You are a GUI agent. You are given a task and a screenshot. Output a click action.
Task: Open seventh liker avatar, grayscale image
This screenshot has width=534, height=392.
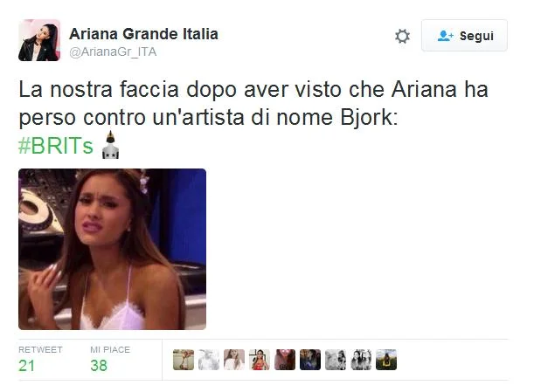(336, 360)
